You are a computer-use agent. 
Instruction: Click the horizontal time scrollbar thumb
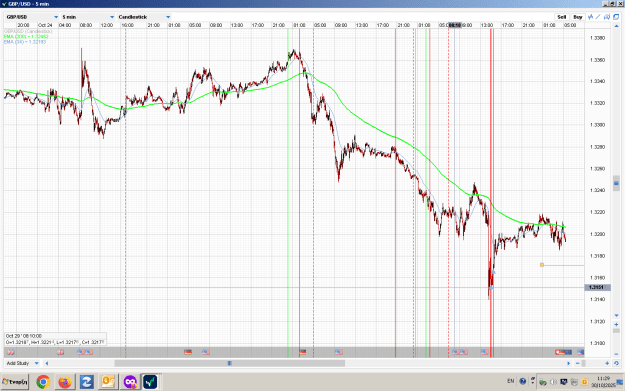pos(230,363)
